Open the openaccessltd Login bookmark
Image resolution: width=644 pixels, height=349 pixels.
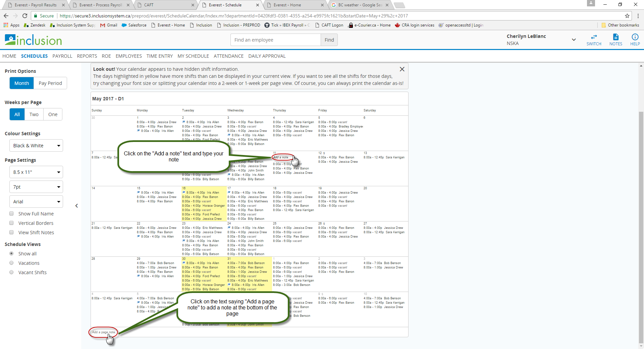461,25
